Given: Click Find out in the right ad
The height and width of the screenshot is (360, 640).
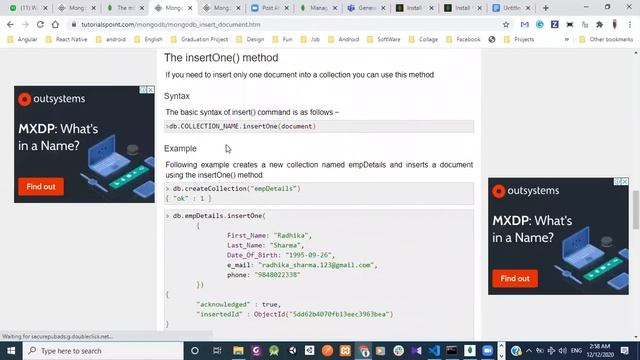Looking at the screenshot, I should pos(515,278).
